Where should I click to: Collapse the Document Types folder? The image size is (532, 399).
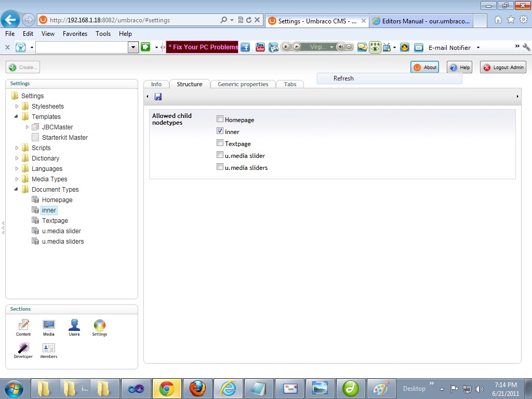pyautogui.click(x=17, y=190)
